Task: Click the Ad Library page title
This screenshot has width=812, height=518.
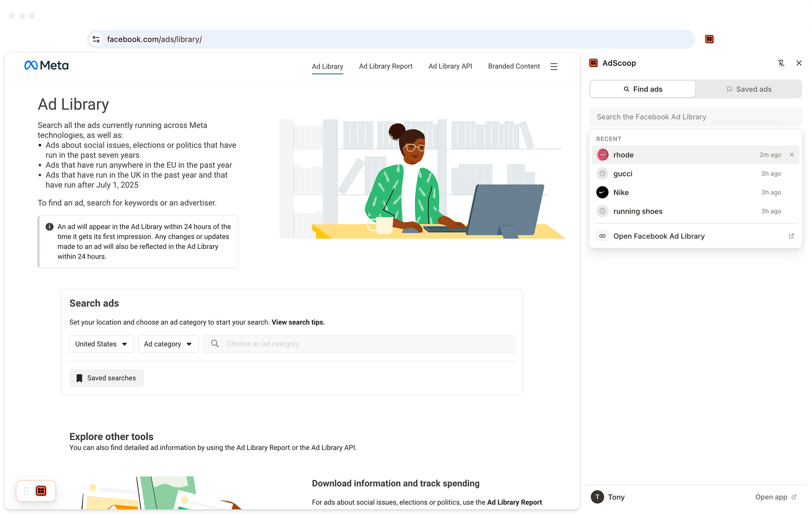Action: click(73, 105)
